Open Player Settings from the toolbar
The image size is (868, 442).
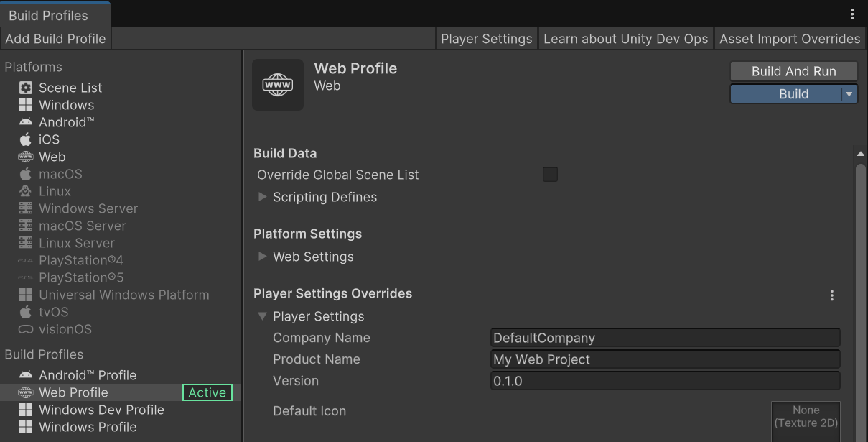pos(487,39)
